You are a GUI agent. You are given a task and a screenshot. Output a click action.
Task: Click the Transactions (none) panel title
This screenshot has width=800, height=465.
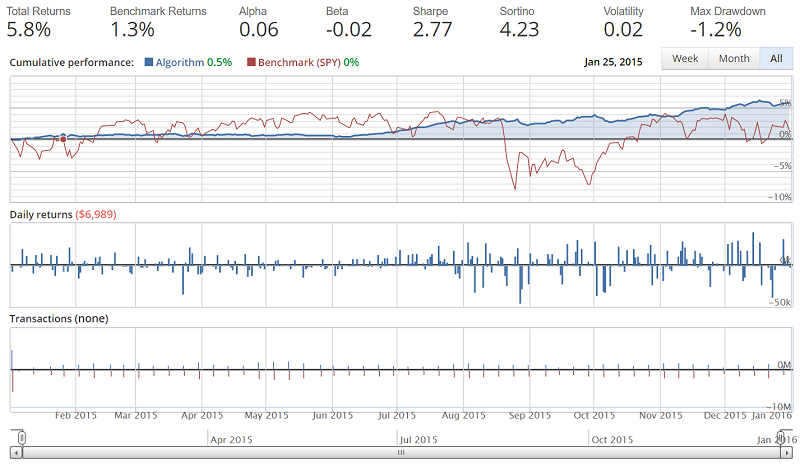(x=58, y=318)
